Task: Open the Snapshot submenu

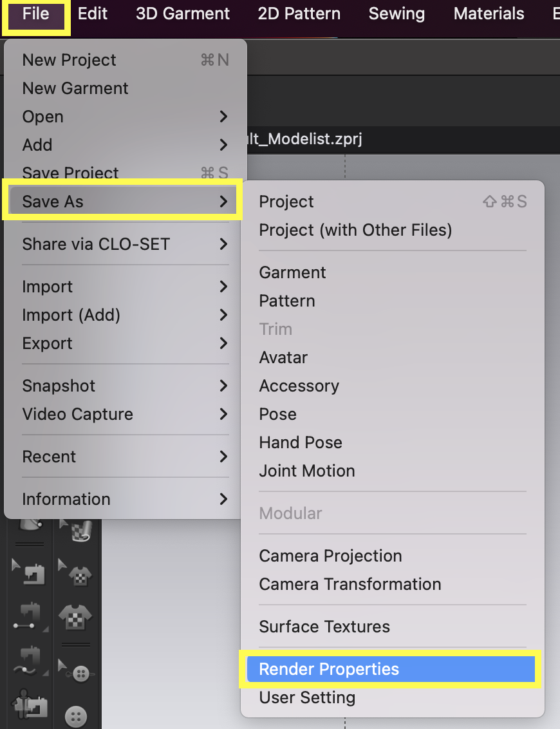Action: [59, 385]
